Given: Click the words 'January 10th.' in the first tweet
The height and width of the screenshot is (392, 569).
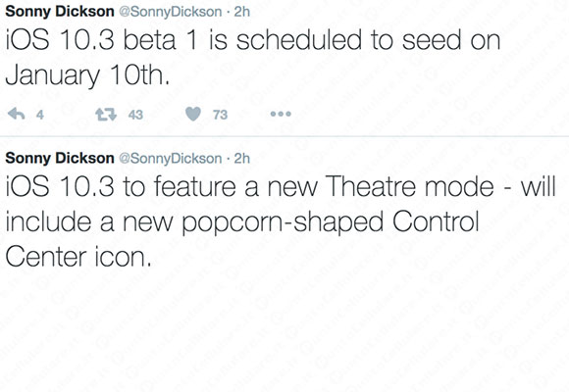Looking at the screenshot, I should [88, 75].
